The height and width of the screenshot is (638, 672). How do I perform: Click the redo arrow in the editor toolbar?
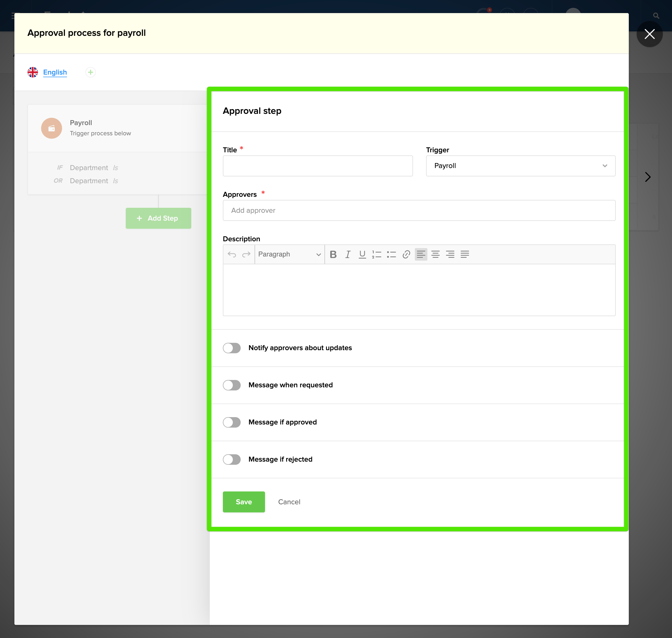pos(246,254)
